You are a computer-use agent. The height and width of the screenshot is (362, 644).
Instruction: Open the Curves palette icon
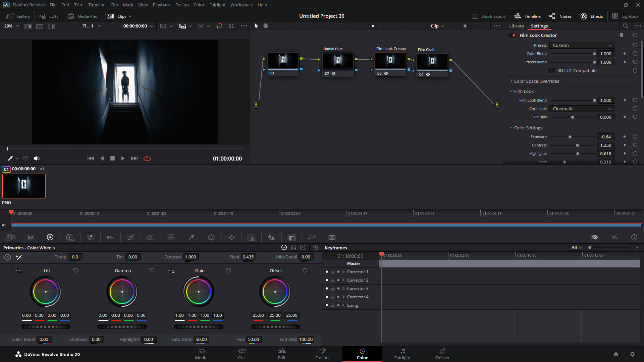131,237
